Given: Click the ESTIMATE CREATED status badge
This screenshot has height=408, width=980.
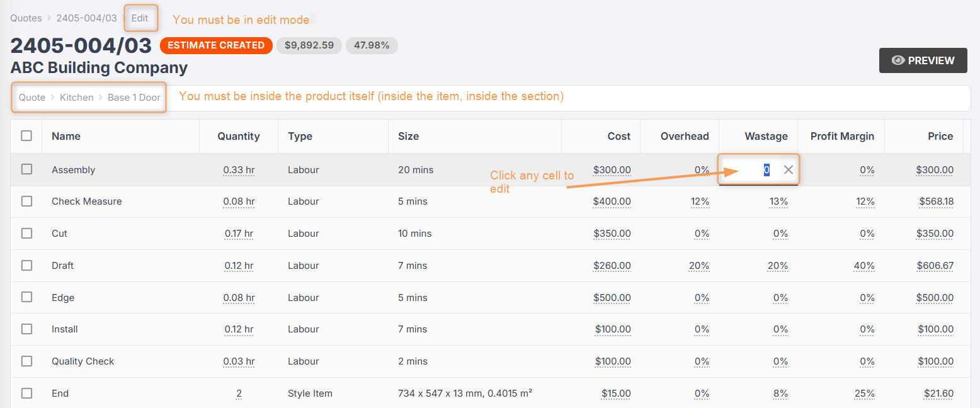Looking at the screenshot, I should pyautogui.click(x=216, y=45).
